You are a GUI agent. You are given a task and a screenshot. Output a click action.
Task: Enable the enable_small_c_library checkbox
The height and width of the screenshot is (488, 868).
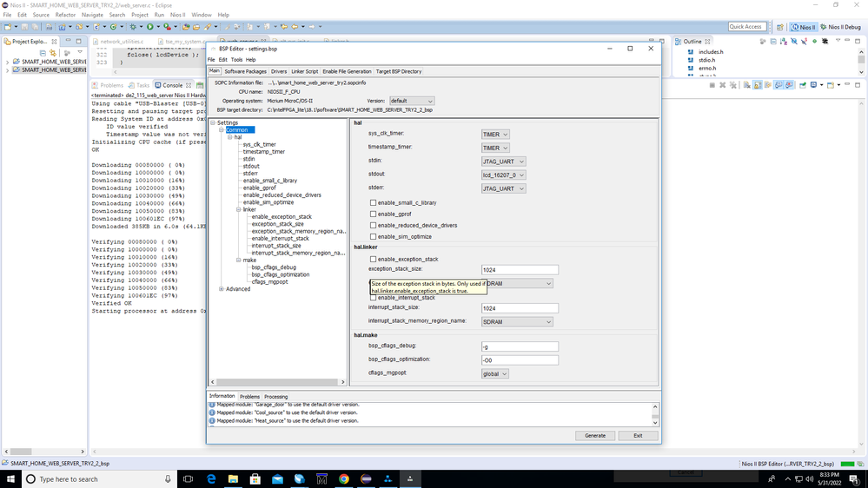374,203
